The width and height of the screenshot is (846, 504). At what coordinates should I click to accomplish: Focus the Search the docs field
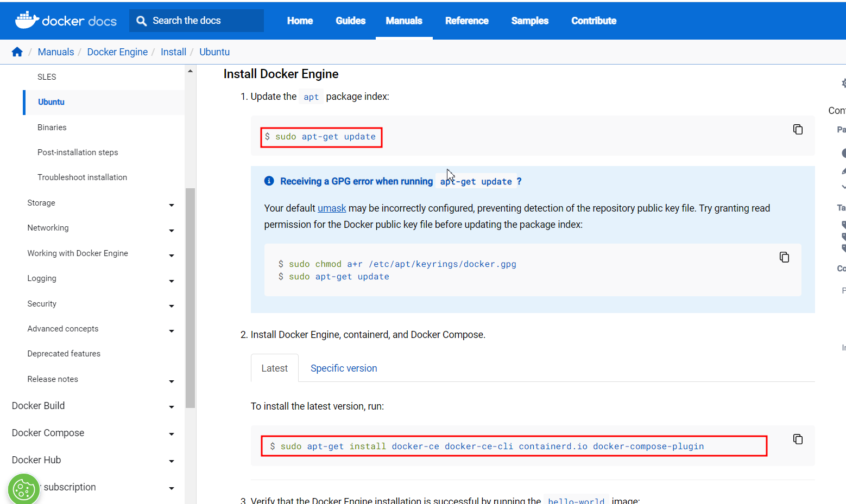click(197, 21)
